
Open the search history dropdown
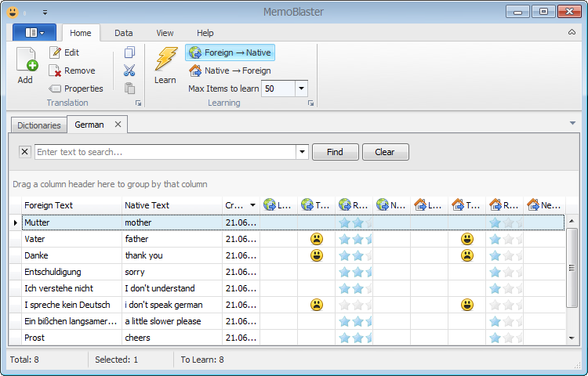click(303, 152)
